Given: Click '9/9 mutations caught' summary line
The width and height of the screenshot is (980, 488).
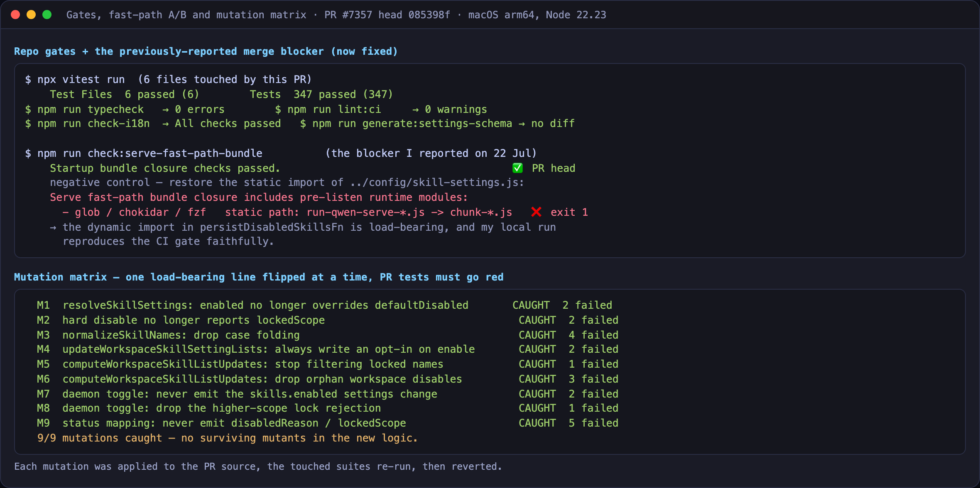Looking at the screenshot, I should pyautogui.click(x=227, y=438).
